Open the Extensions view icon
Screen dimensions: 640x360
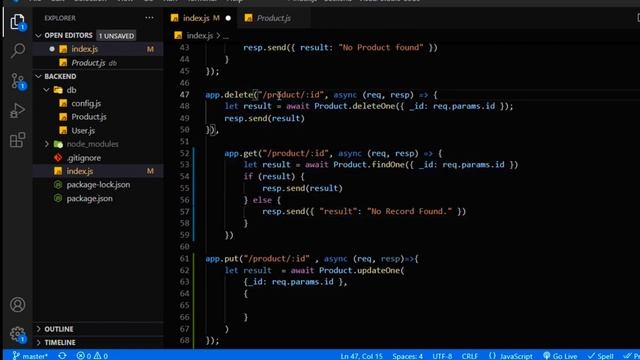tap(18, 140)
